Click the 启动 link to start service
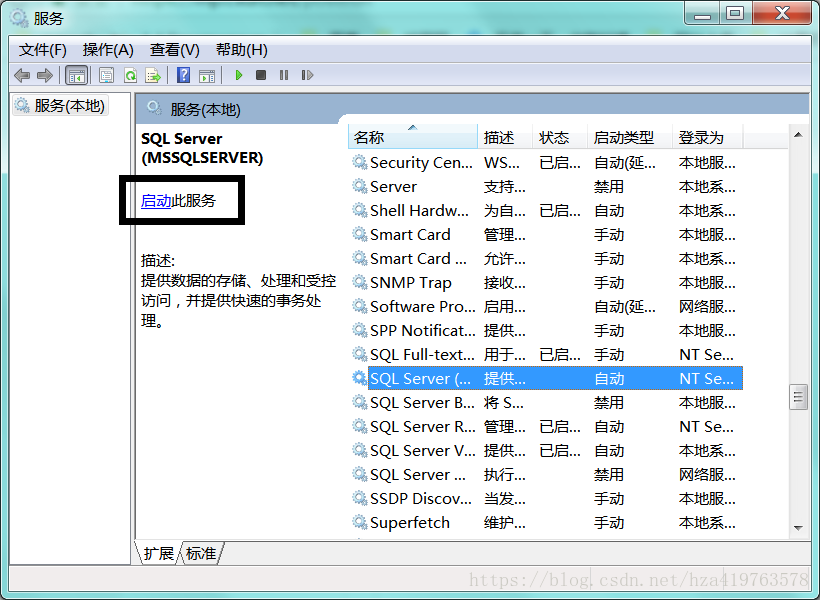This screenshot has height=600, width=820. click(x=156, y=200)
